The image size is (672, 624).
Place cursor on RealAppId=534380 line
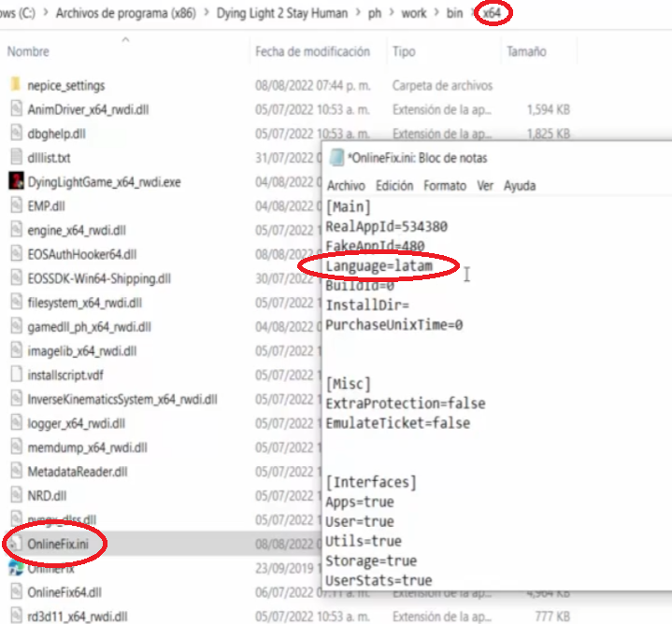point(386,226)
